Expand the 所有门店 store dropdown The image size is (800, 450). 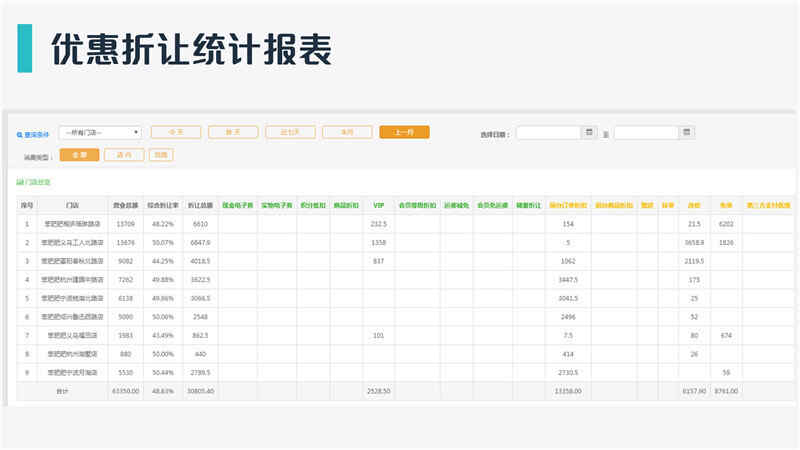click(x=100, y=133)
